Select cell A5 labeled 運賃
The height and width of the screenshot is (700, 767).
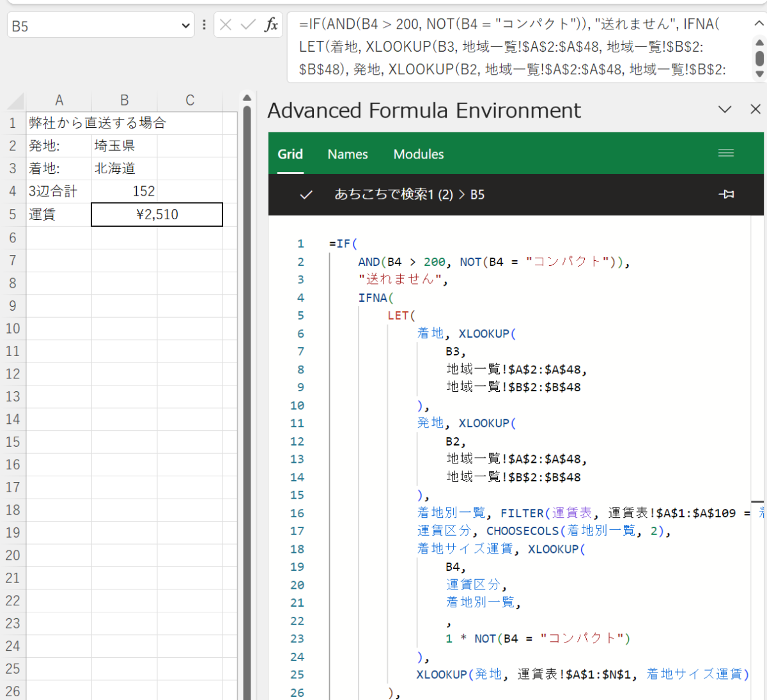pyautogui.click(x=59, y=215)
